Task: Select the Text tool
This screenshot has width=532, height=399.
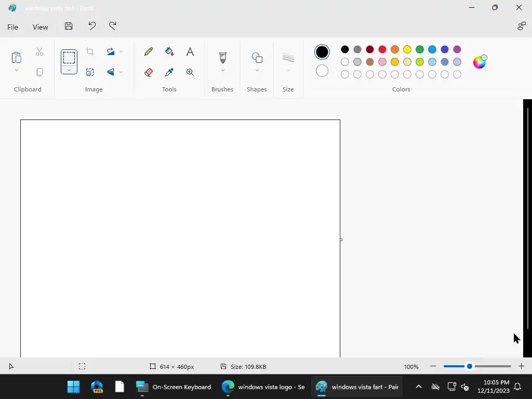Action: click(x=190, y=51)
